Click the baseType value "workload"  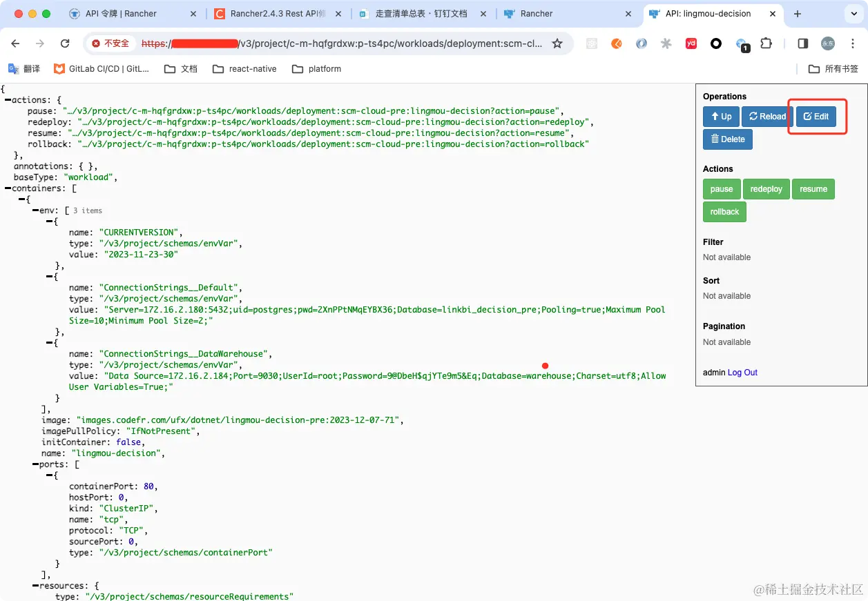click(x=88, y=177)
